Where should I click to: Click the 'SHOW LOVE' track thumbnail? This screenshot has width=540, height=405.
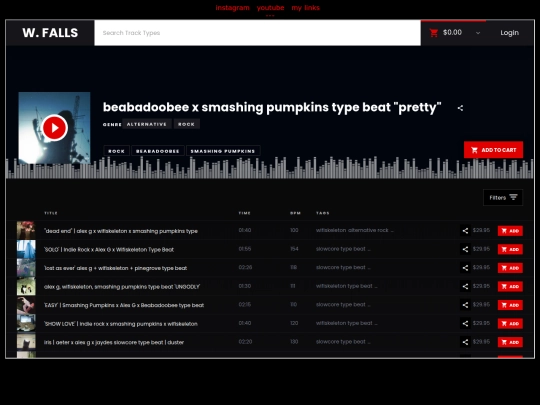(26, 324)
